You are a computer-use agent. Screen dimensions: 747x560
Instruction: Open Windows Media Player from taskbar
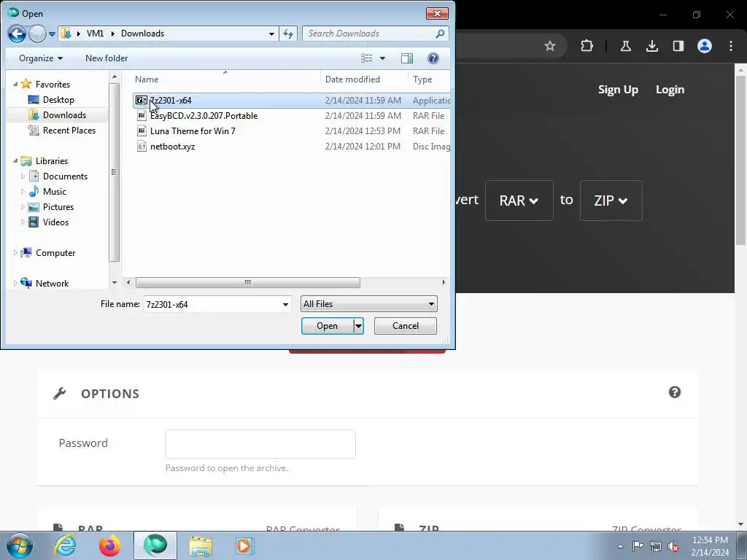245,545
